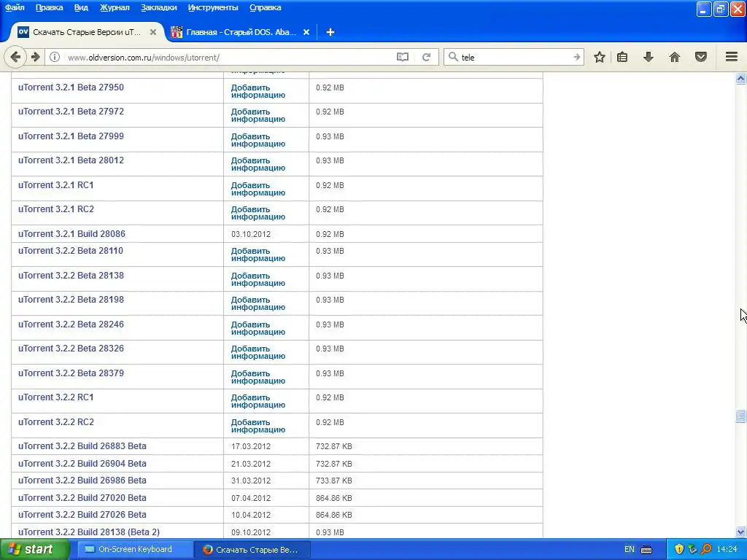Open uTorrent 3.2.2 Build 26883 Beta link
This screenshot has height=560, width=747.
(82, 446)
